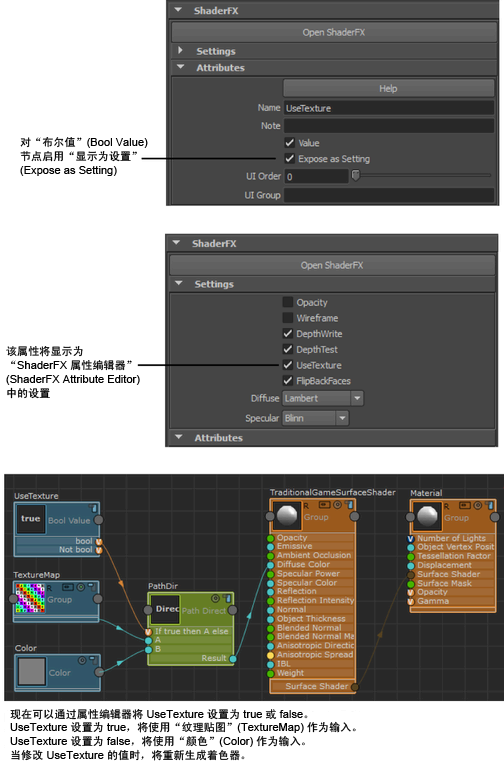Click the bool output port on UseTexture
This screenshot has height=773, width=504.
click(99, 541)
